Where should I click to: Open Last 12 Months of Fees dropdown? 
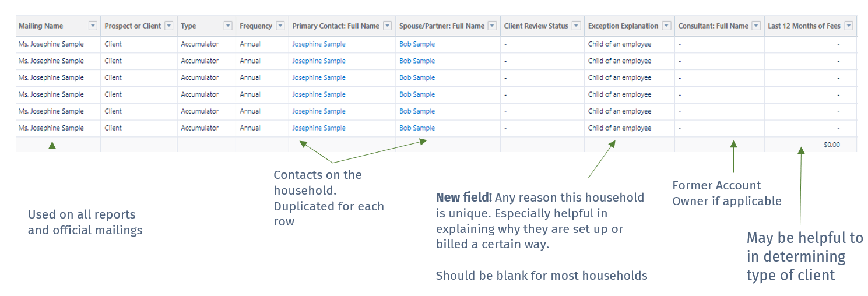[x=849, y=26]
